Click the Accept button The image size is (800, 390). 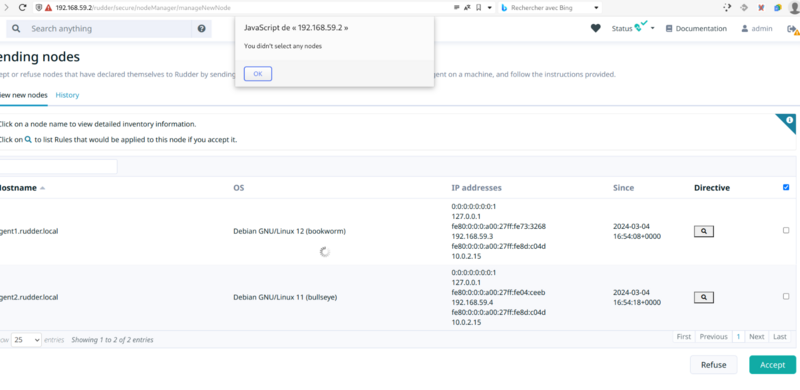pos(772,364)
